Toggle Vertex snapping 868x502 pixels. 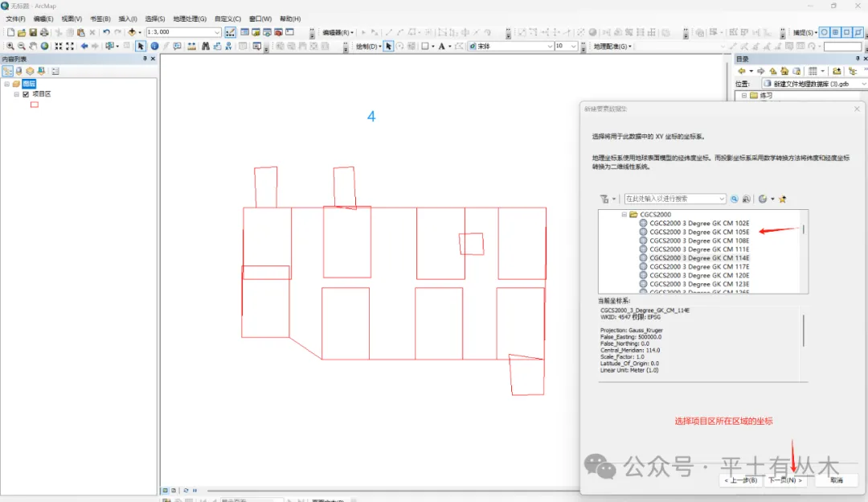(x=846, y=33)
